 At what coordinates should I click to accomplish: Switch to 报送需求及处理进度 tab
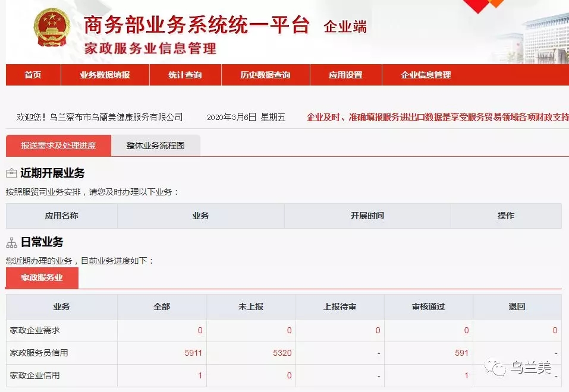(x=58, y=146)
